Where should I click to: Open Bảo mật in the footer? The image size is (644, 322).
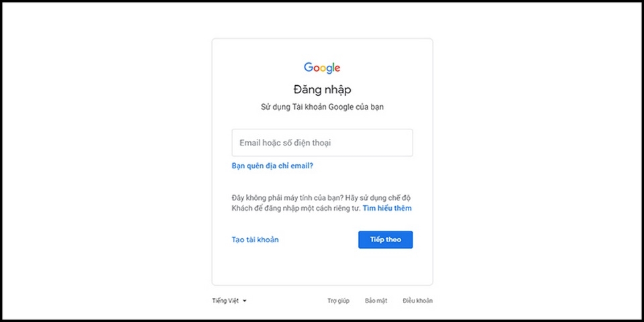pyautogui.click(x=376, y=301)
